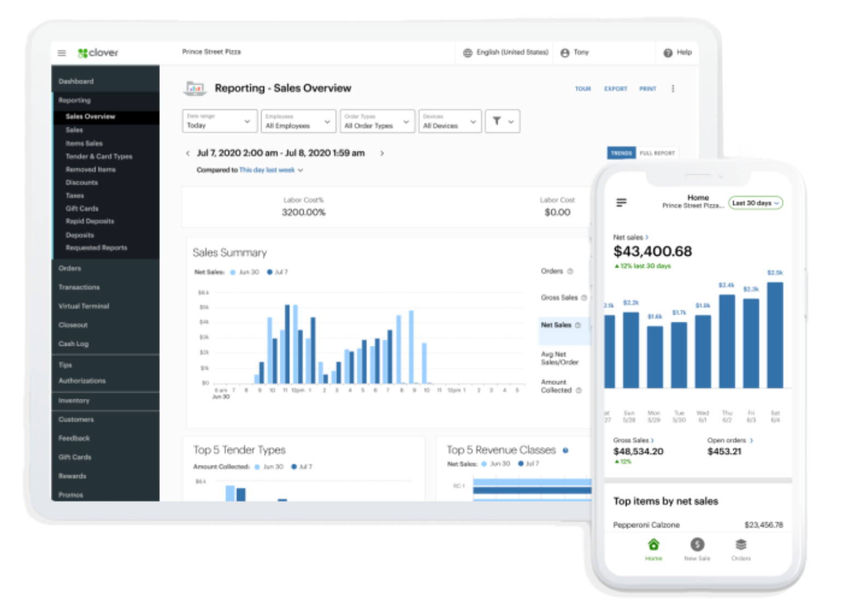853x616 pixels.
Task: Click Jun 30 legend swatch in Tender Types
Action: point(257,467)
